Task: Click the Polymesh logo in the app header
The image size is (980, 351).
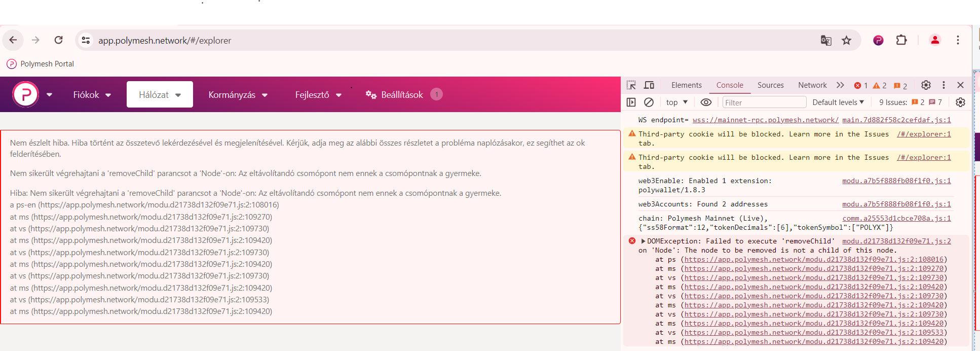Action: (x=26, y=94)
